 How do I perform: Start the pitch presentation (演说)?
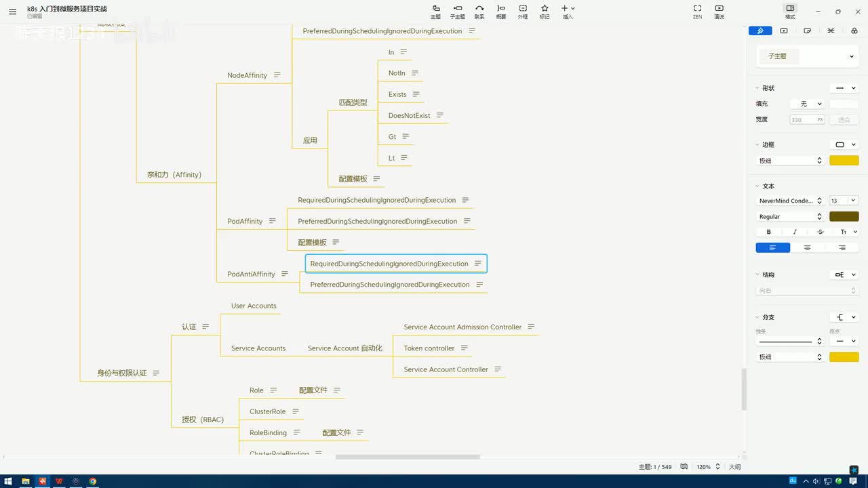pos(719,12)
